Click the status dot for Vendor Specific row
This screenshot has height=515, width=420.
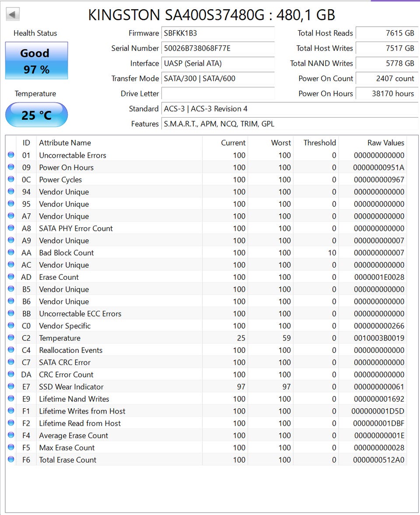(11, 325)
